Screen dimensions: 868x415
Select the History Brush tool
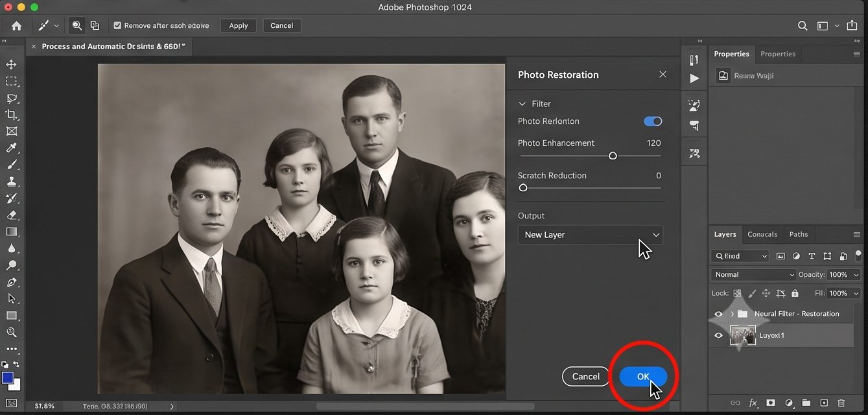pyautogui.click(x=12, y=198)
